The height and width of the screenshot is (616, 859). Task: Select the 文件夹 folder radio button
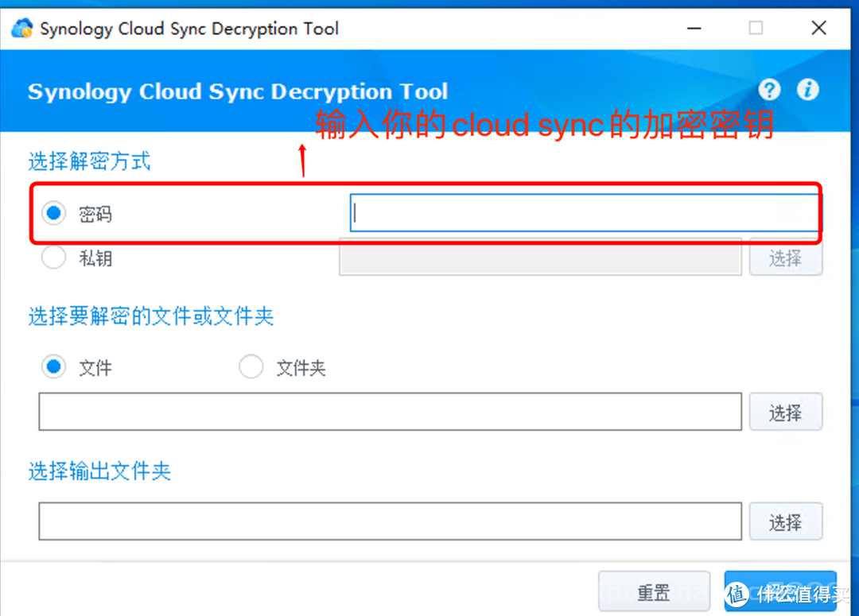tap(251, 366)
